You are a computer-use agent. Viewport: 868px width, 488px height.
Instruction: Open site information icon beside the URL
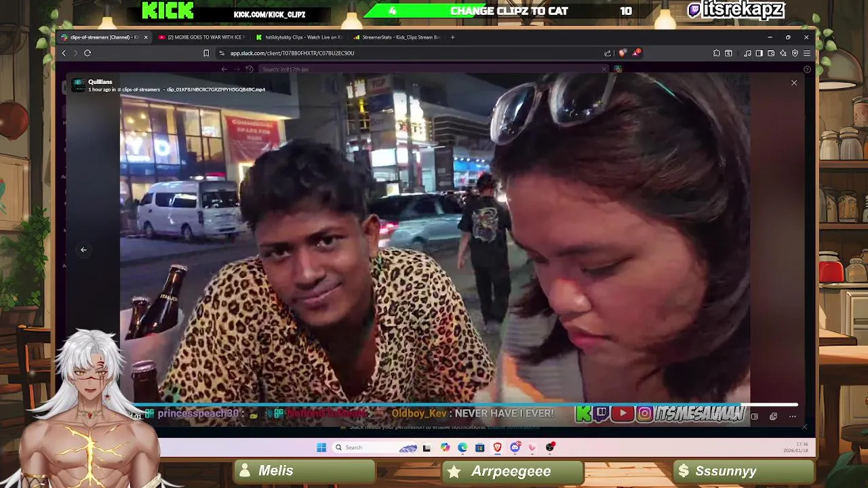coord(222,53)
